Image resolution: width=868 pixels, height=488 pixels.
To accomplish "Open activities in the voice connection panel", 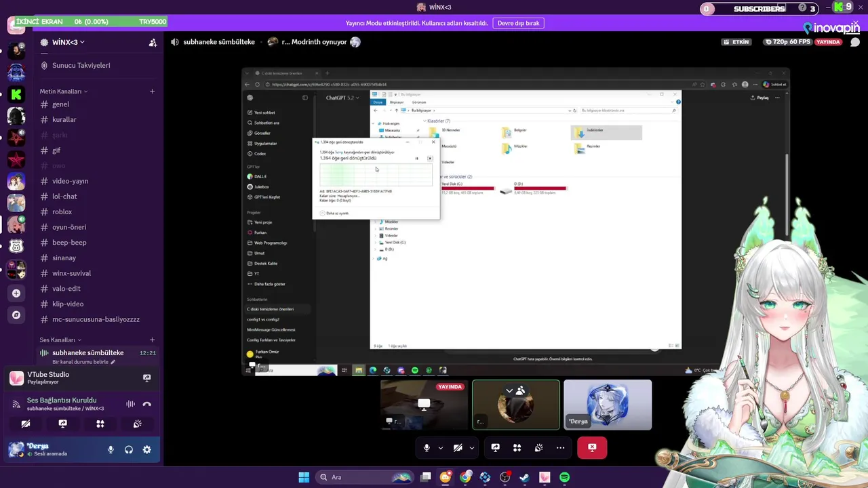I will point(100,424).
